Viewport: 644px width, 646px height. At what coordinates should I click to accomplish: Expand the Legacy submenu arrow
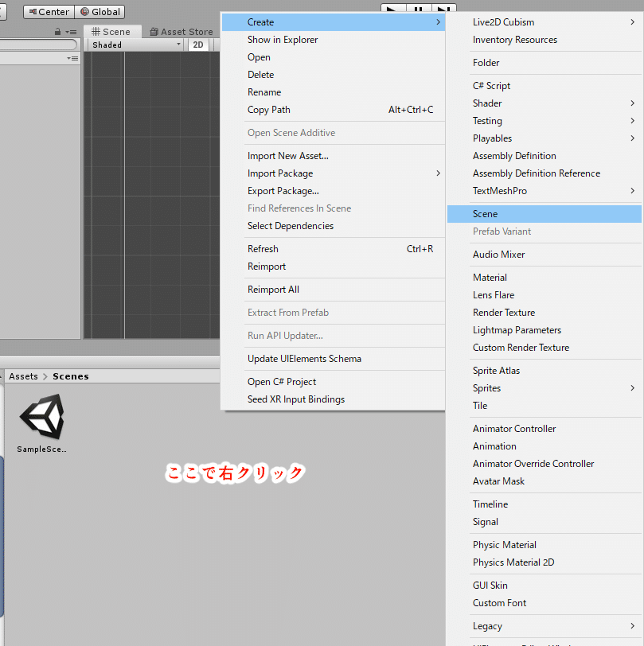(x=632, y=626)
